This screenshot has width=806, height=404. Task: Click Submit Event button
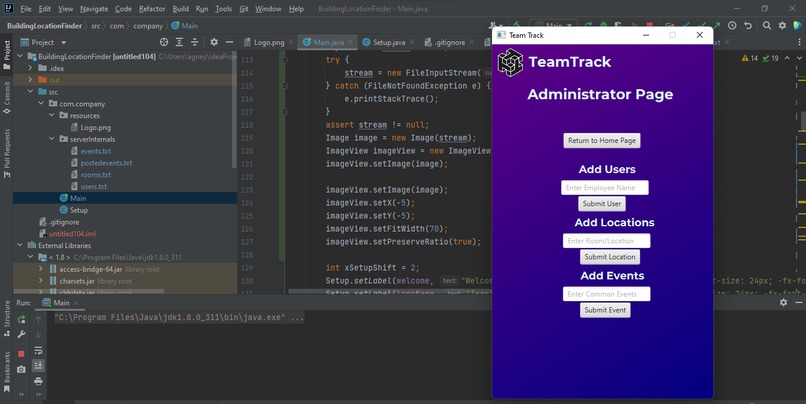605,310
